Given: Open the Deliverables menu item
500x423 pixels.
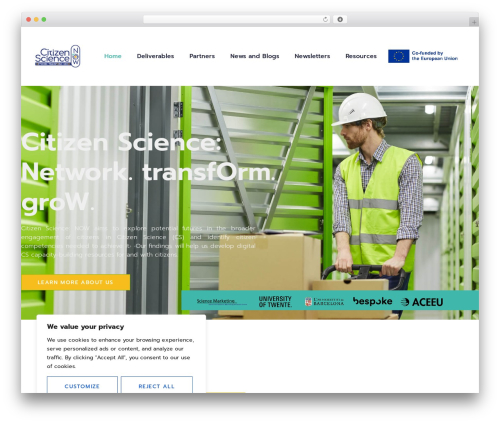Looking at the screenshot, I should (155, 56).
